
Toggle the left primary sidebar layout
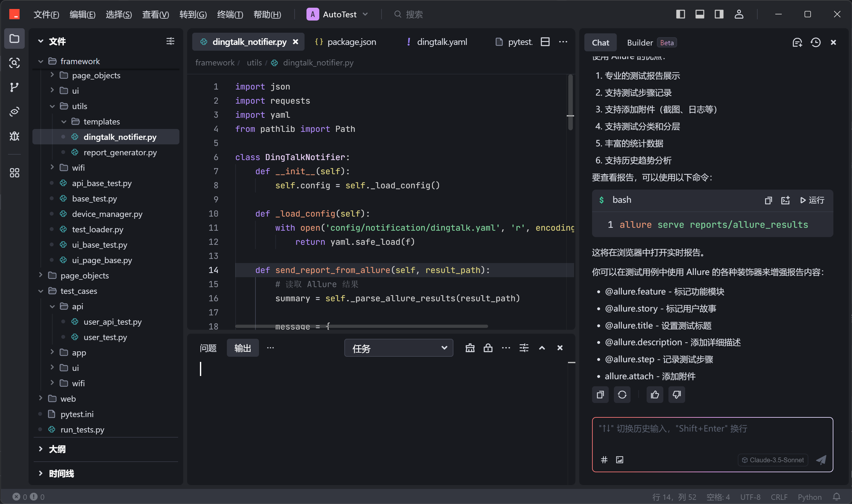click(680, 14)
